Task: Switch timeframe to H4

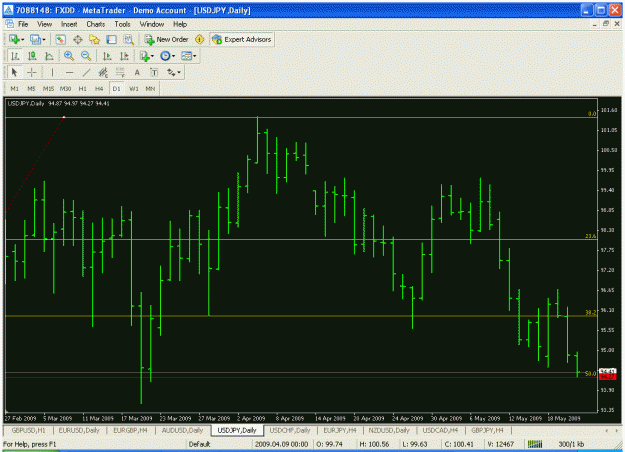Action: click(x=99, y=89)
